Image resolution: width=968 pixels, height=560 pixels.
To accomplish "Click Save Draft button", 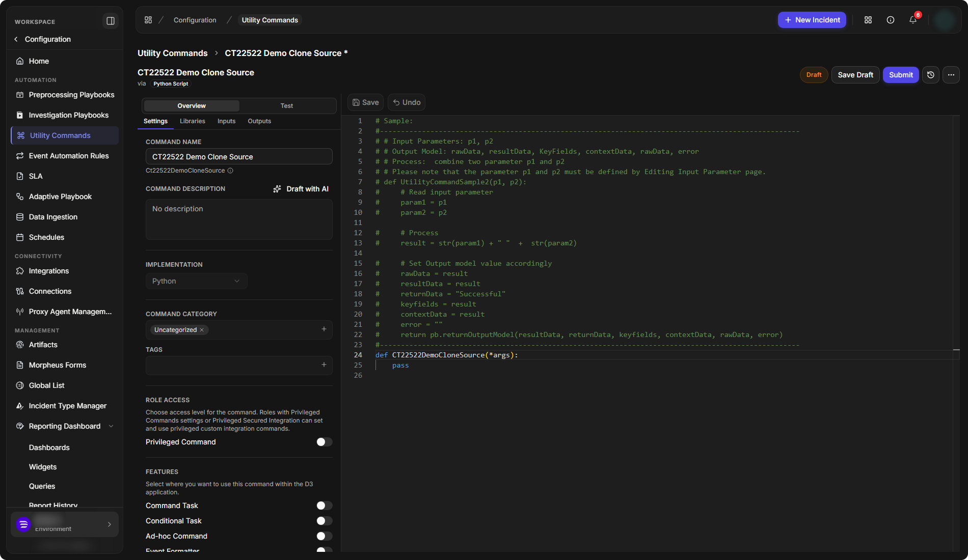I will (x=855, y=75).
